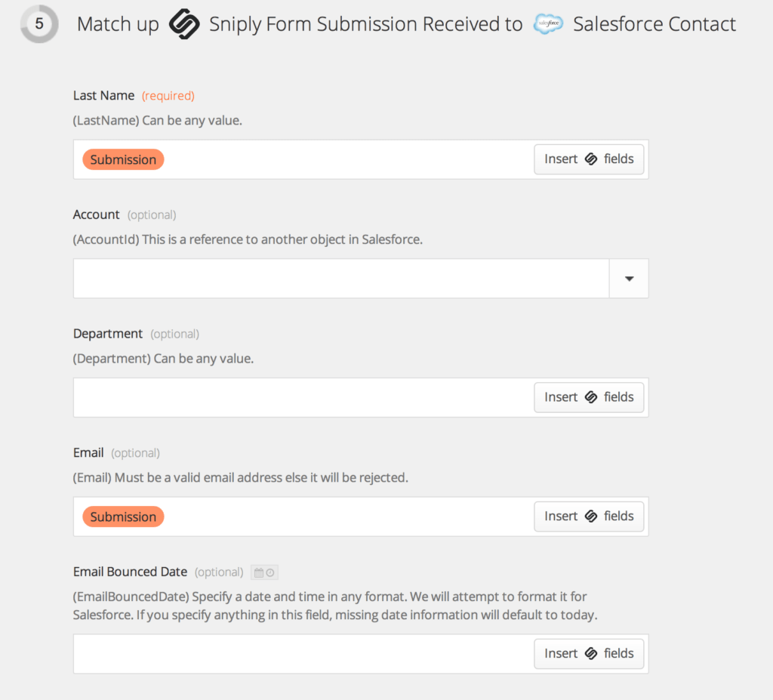The width and height of the screenshot is (773, 700).
Task: Click inside the Department input field
Action: point(302,397)
